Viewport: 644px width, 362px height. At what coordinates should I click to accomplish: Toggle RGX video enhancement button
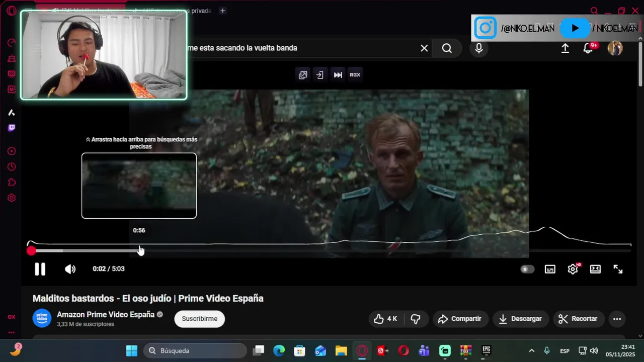[355, 75]
